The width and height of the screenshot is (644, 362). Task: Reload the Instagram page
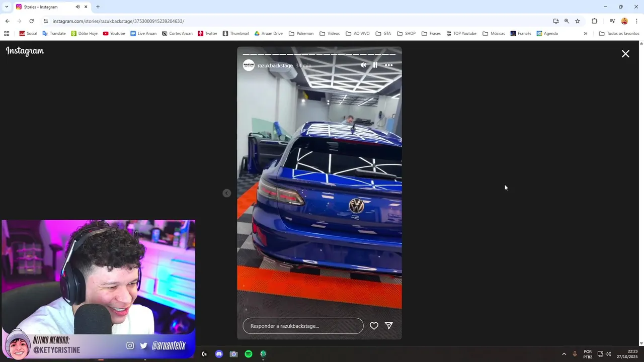coord(31,21)
